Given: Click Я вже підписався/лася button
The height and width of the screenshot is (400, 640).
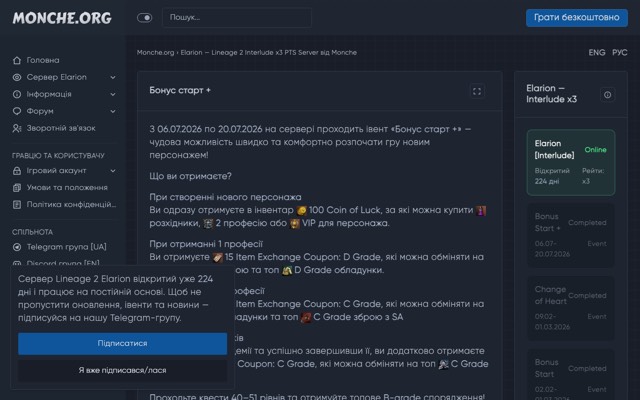Looking at the screenshot, I should pos(122,370).
